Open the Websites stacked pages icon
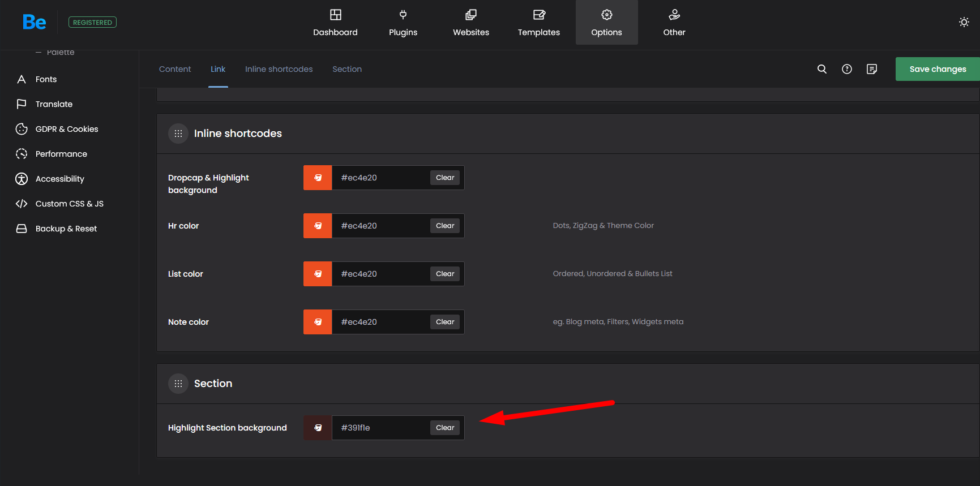Screen dimensions: 980x486 point(471,15)
